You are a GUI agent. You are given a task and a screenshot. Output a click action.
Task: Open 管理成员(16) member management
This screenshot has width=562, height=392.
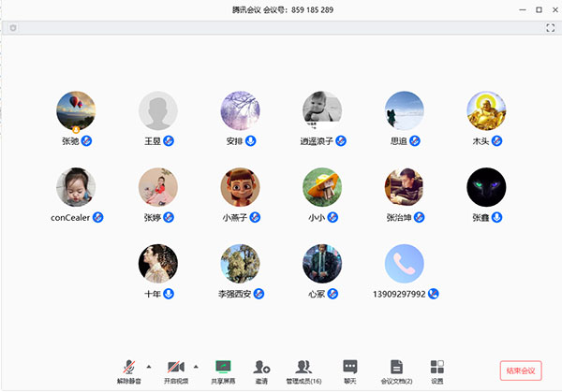[303, 367]
